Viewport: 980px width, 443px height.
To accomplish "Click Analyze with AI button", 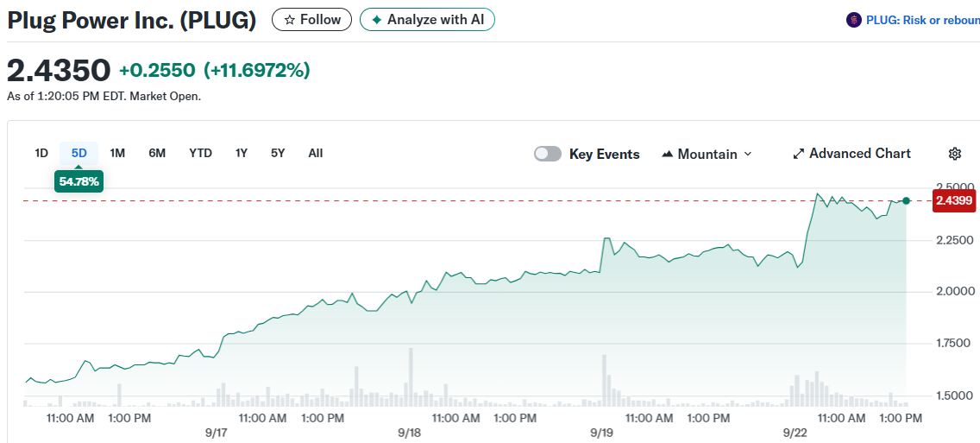I will tap(428, 20).
